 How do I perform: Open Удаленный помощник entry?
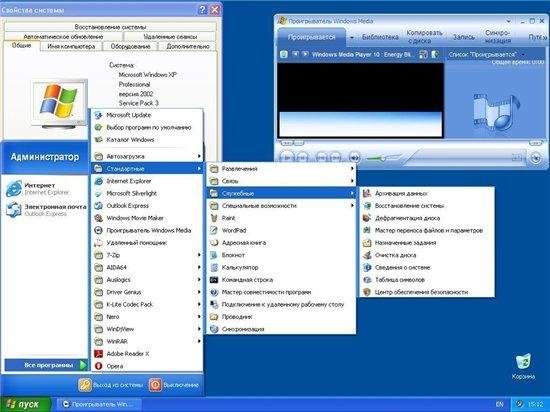147,242
